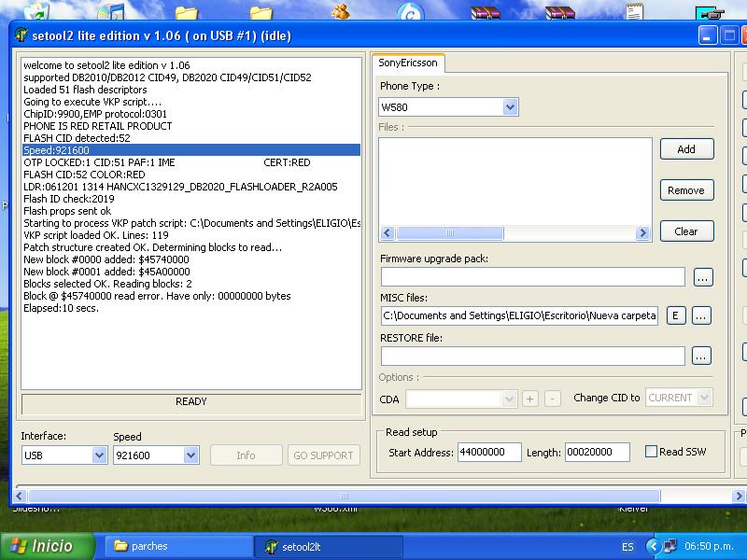Open the Speed dropdown set to 921600
Viewport: 747px width, 560px height.
(x=191, y=455)
